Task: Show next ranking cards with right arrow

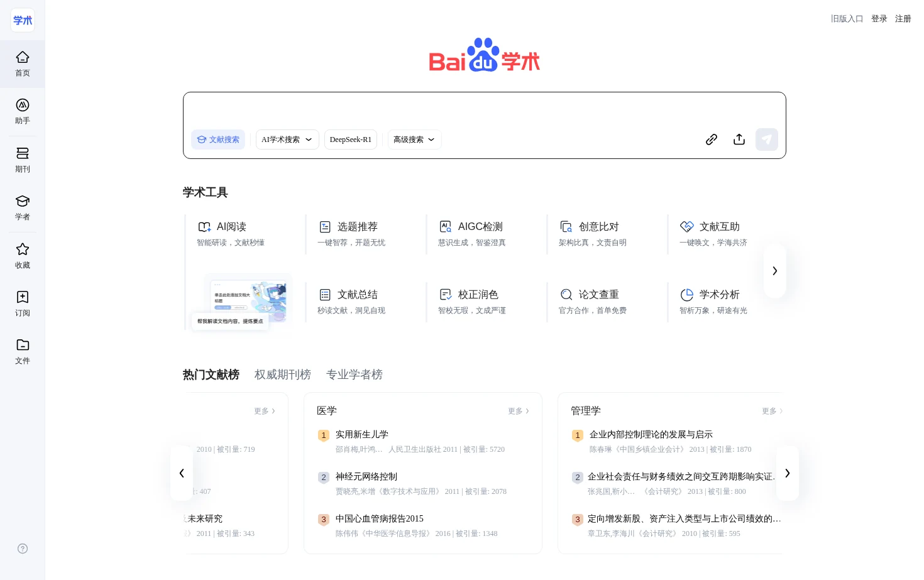Action: (788, 473)
